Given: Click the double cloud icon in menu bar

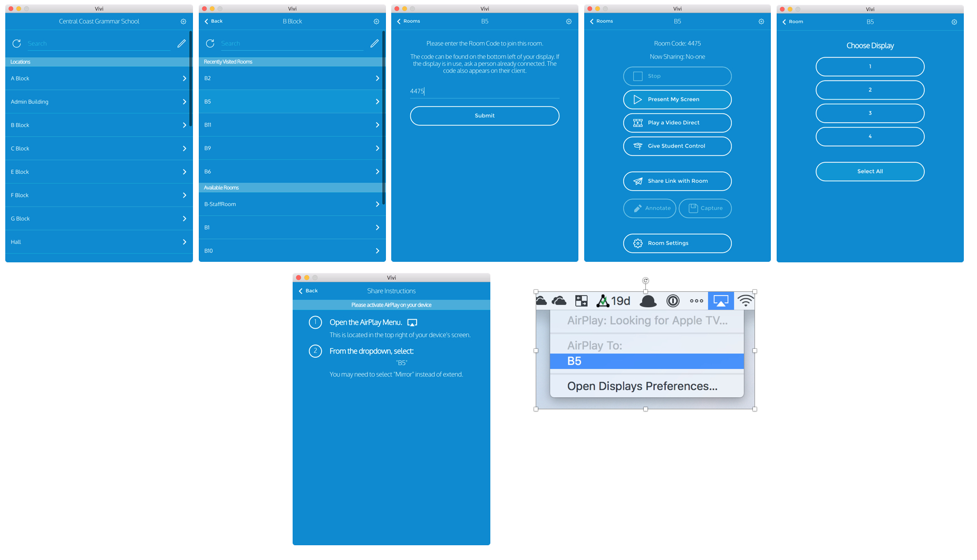Looking at the screenshot, I should coord(559,301).
